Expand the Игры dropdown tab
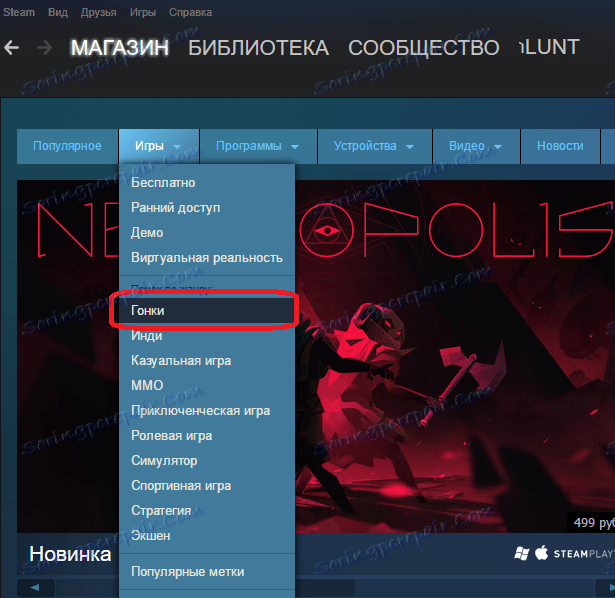This screenshot has height=598, width=615. (159, 146)
